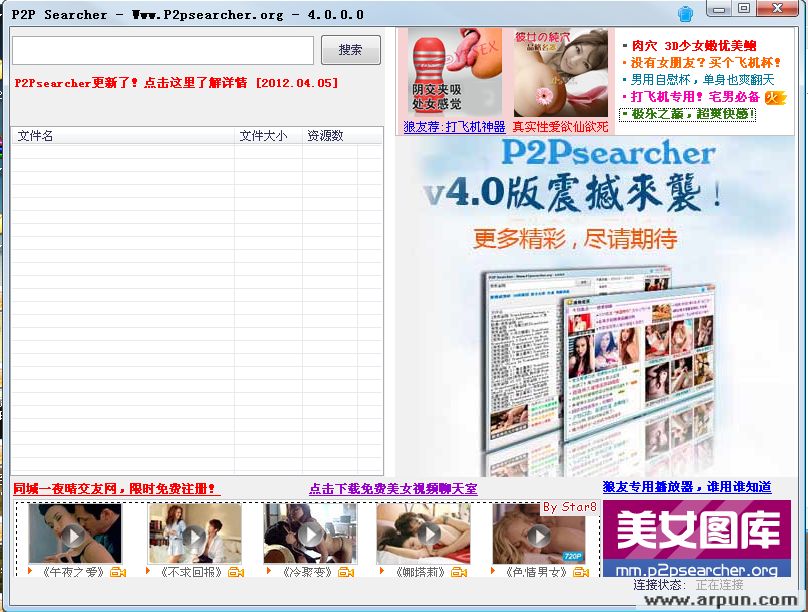Screen dimensions: 808x612
Task: Click the free 美女视频聊天室 download link
Action: coord(391,487)
